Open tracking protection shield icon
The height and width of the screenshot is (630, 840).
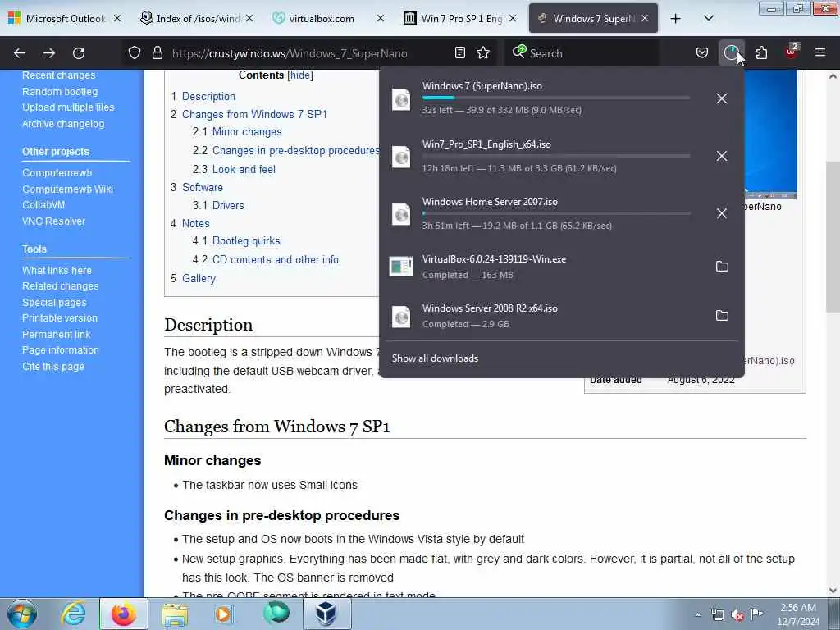pyautogui.click(x=135, y=53)
